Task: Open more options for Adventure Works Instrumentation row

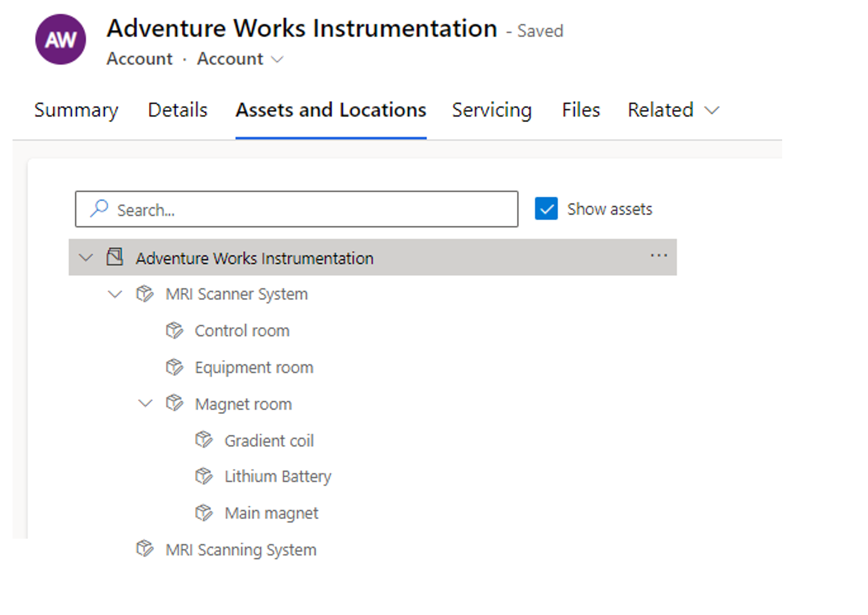Action: (659, 256)
